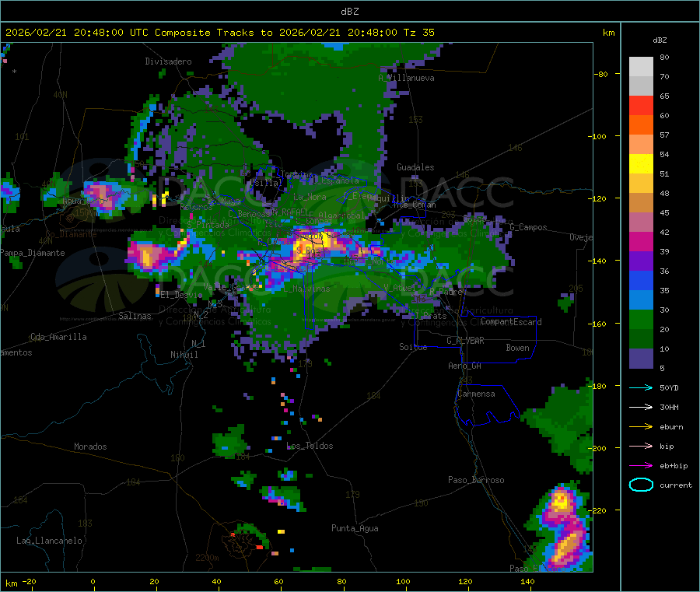
Task: Click the V_Atuel map label
Action: click(x=400, y=288)
